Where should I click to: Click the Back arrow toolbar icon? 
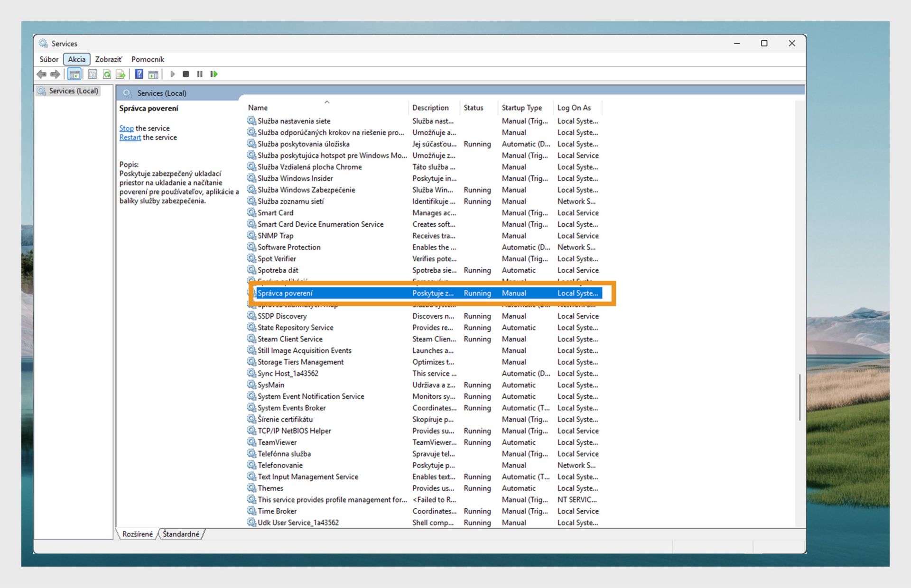[42, 74]
